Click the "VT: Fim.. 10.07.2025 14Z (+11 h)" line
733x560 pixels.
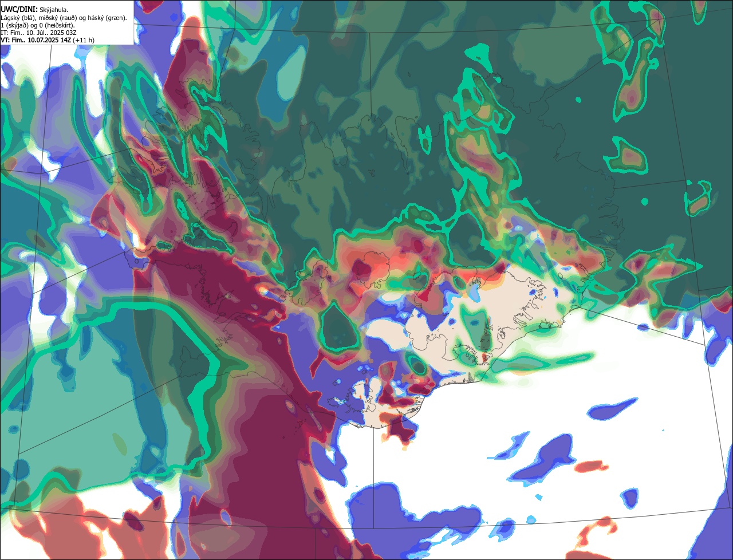click(48, 40)
